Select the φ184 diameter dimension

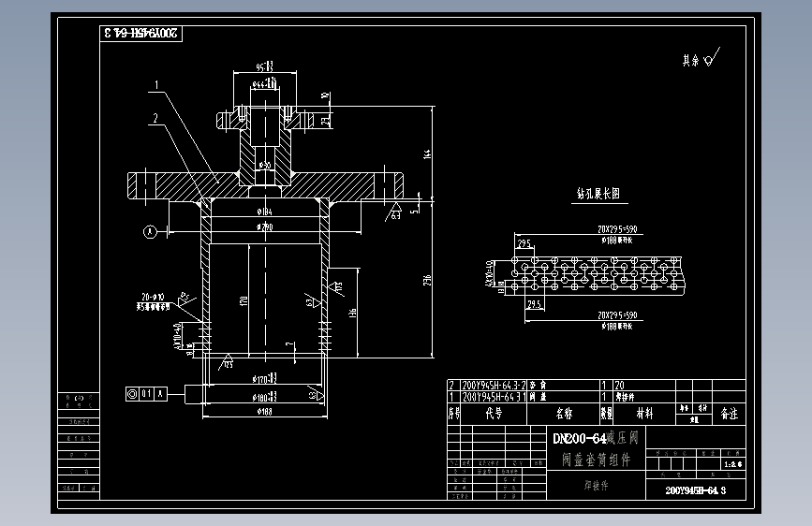click(265, 212)
